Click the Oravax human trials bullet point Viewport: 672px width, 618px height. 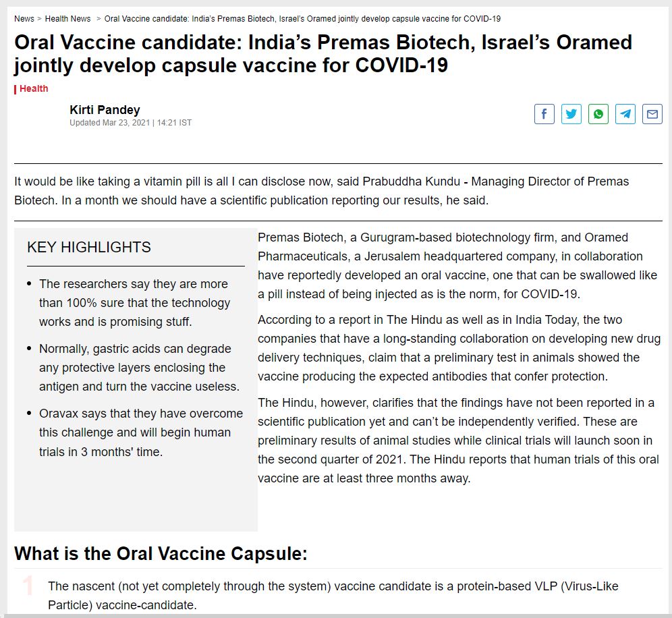coord(133,432)
